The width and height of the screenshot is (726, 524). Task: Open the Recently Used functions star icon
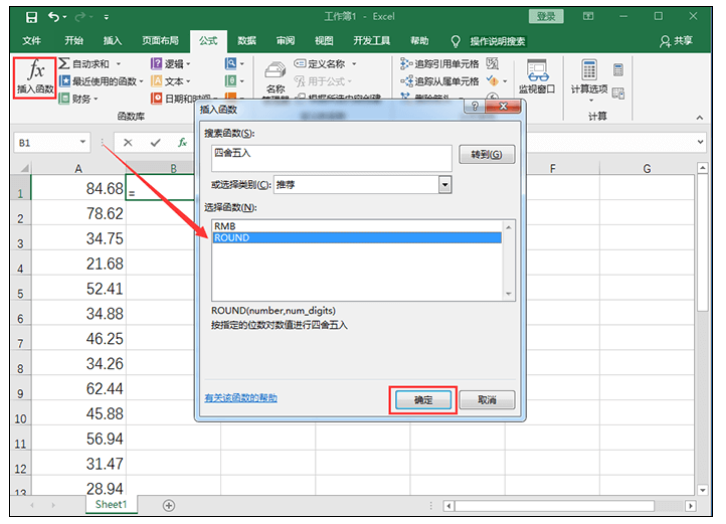pos(64,81)
